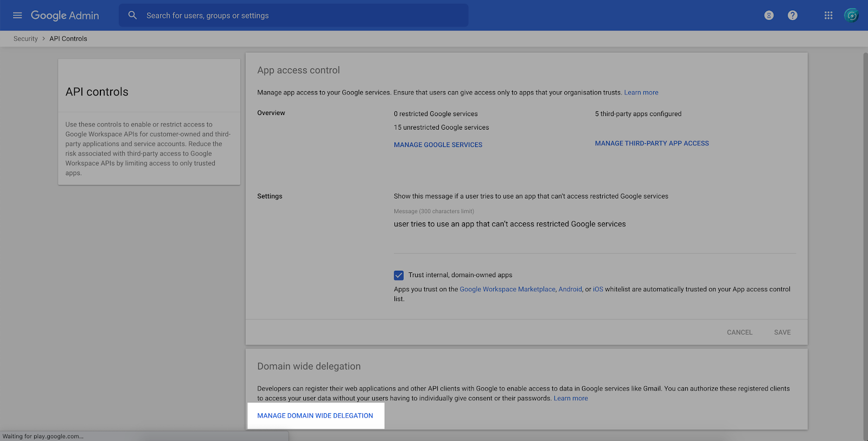Viewport: 868px width, 441px height.
Task: Open the iOS whitelist link
Action: (x=598, y=289)
